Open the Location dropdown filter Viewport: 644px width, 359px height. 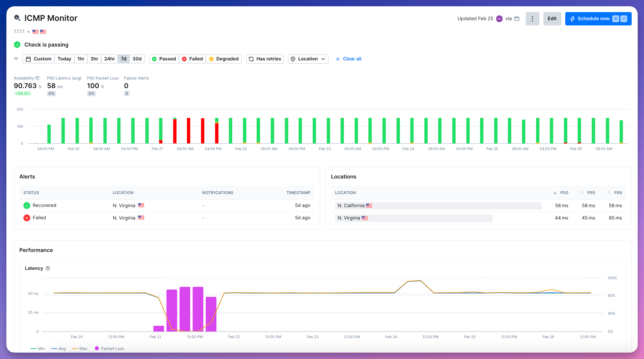coord(308,59)
